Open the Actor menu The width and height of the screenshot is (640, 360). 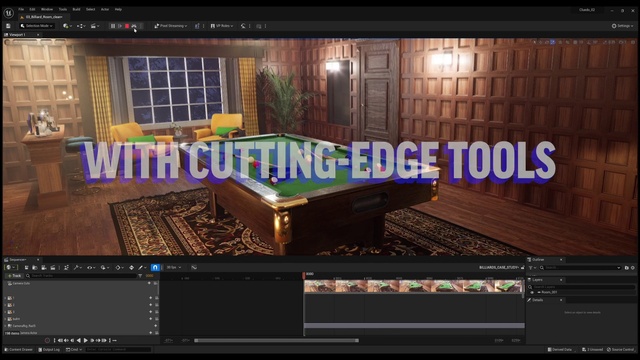tap(105, 9)
